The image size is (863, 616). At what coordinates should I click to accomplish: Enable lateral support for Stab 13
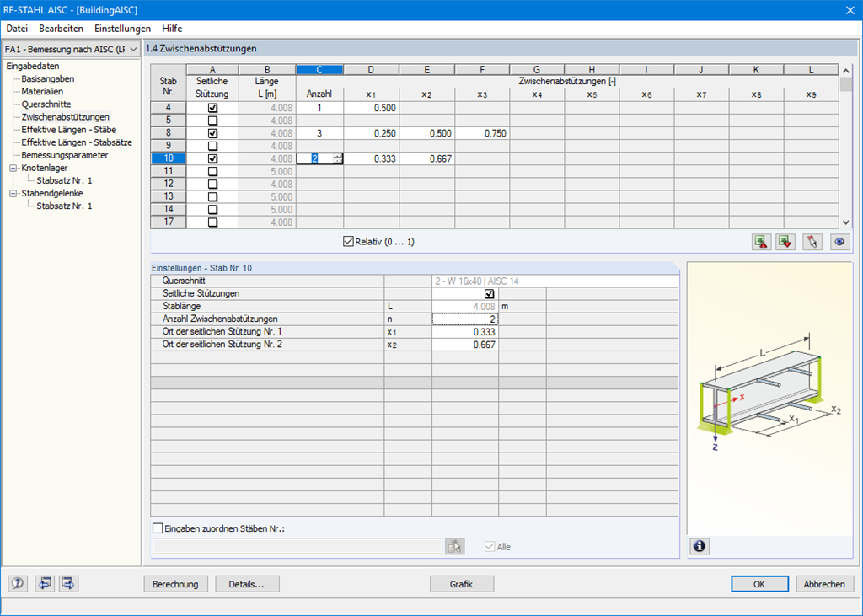tap(212, 196)
